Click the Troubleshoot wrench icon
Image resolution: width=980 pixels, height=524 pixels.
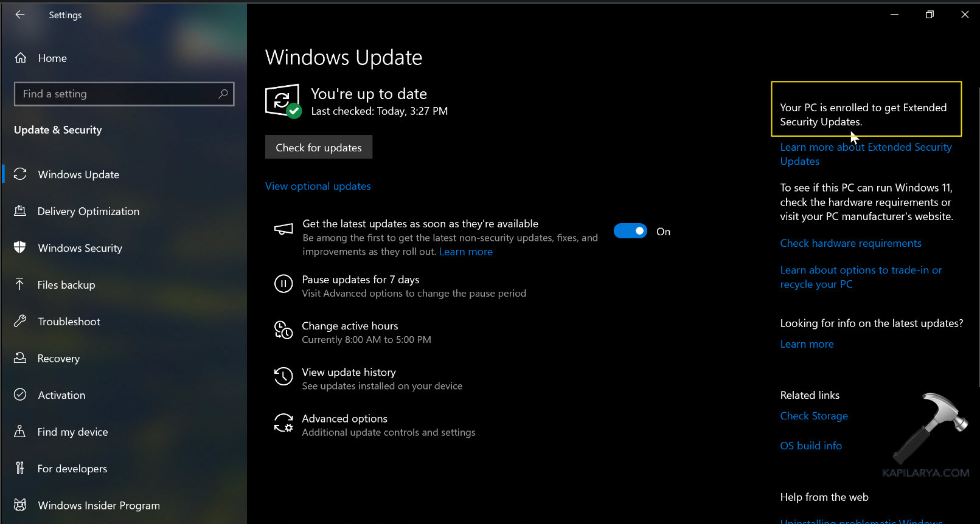click(20, 321)
